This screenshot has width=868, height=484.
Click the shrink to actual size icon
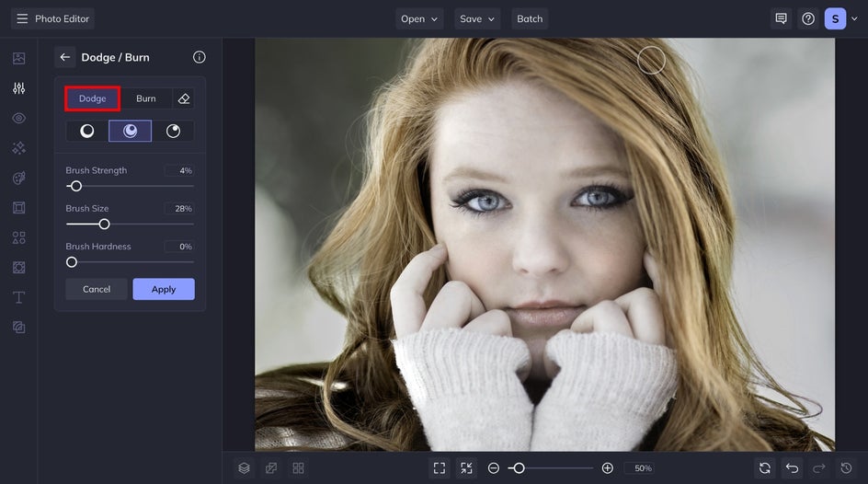click(467, 468)
